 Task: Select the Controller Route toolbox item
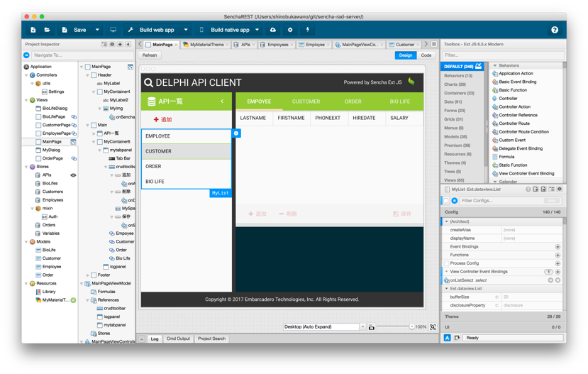(x=514, y=123)
